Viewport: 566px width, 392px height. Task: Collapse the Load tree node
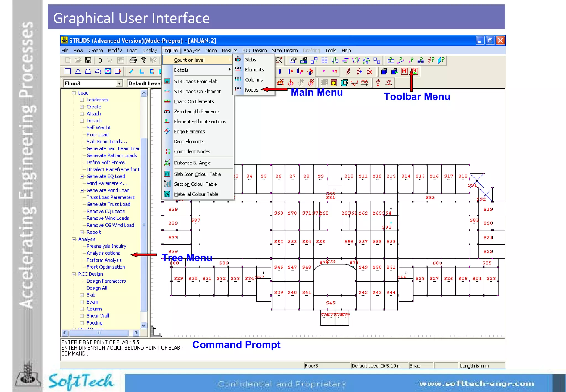74,93
